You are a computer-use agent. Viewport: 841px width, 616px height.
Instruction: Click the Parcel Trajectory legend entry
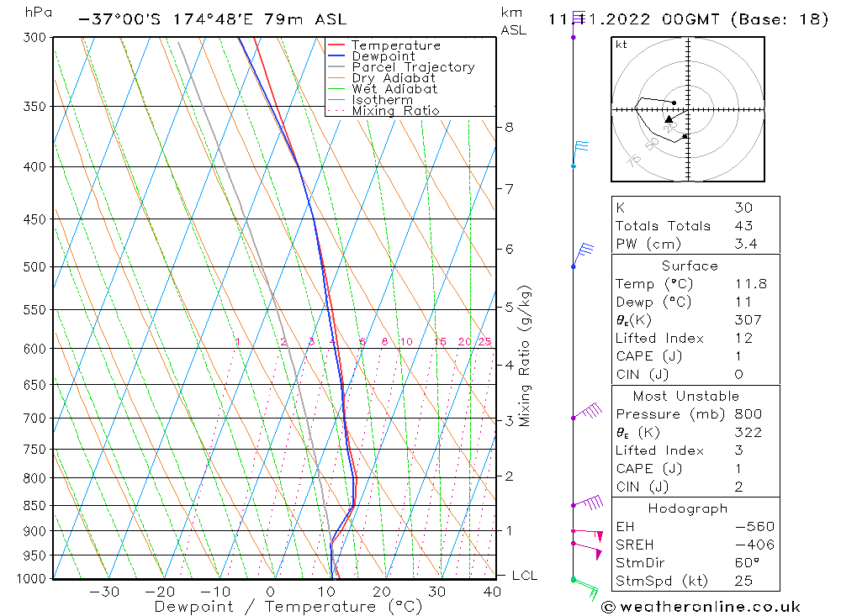(401, 67)
